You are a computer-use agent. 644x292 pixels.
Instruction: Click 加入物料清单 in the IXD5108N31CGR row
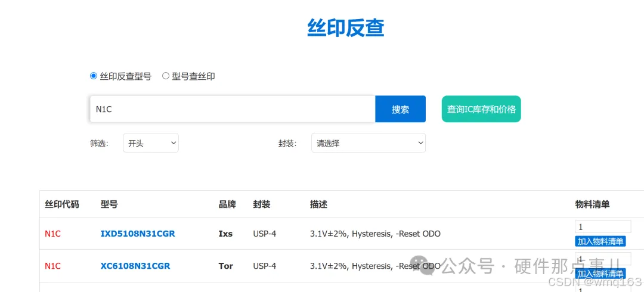click(x=600, y=241)
